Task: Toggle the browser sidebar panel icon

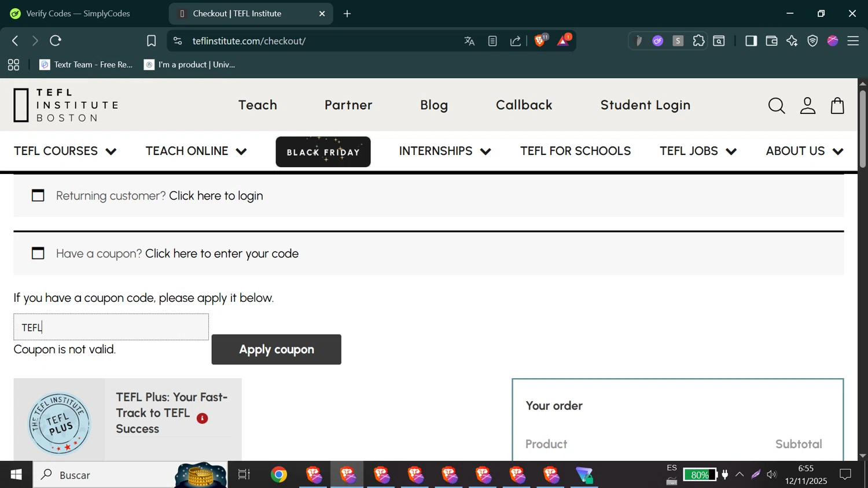Action: tap(751, 40)
